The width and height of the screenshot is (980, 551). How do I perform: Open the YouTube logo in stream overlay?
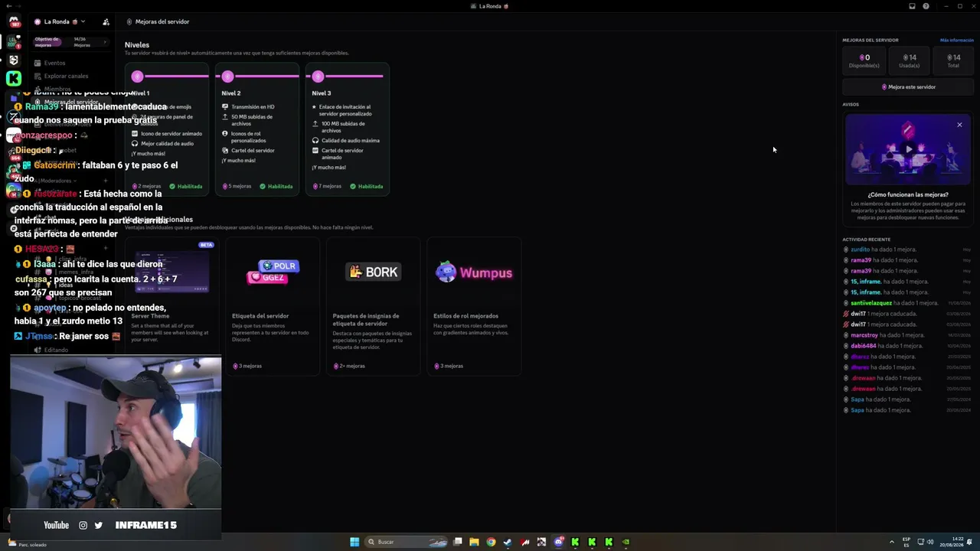coord(56,525)
